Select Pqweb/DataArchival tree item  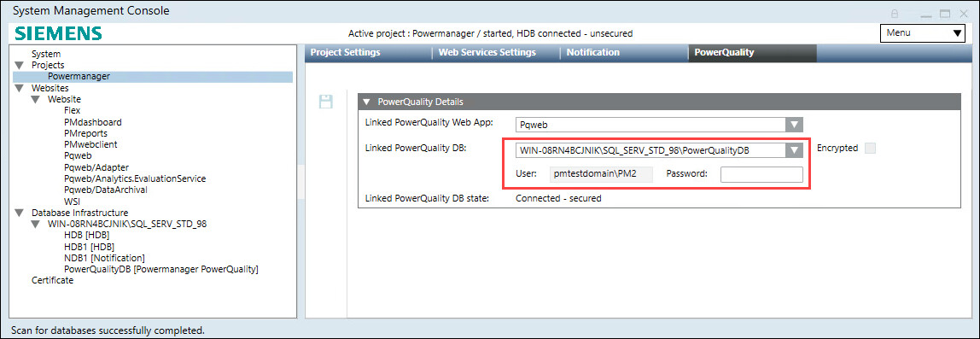point(105,190)
